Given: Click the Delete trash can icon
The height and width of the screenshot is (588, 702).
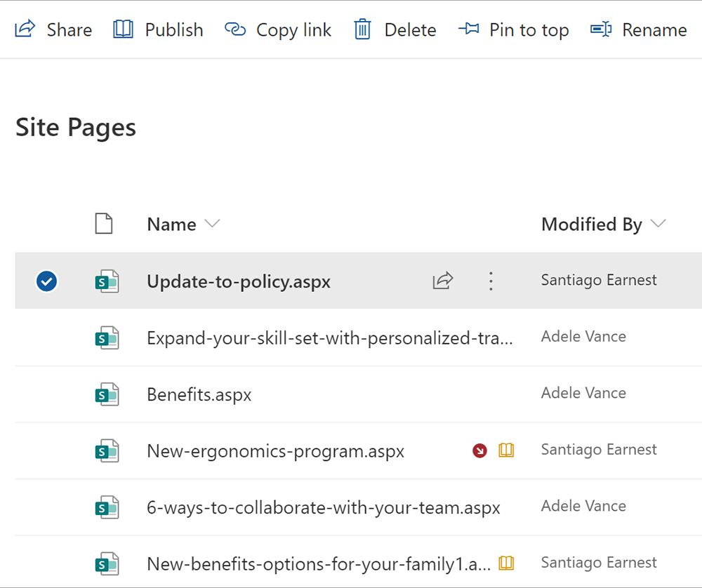Looking at the screenshot, I should tap(362, 29).
